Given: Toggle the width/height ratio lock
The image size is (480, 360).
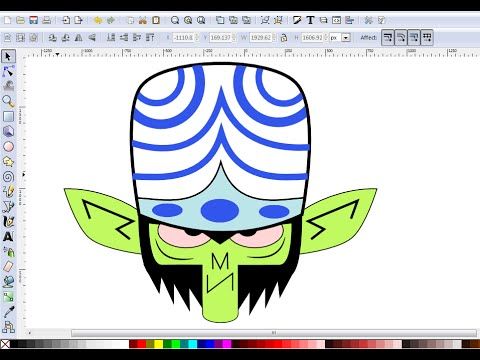Looking at the screenshot, I should (x=284, y=38).
